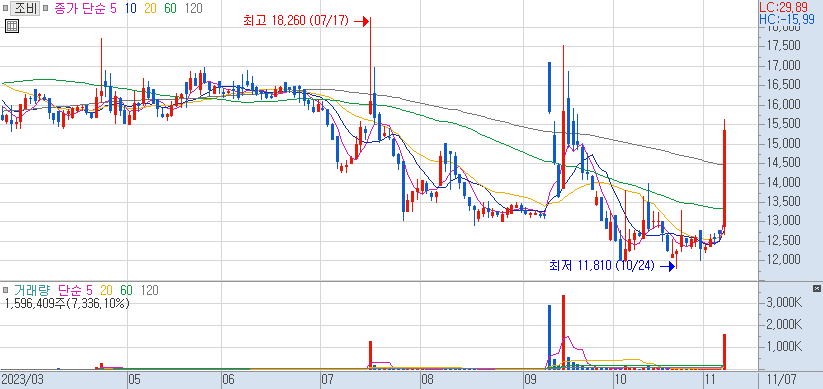Click the 조비 stock name button

pos(24,8)
